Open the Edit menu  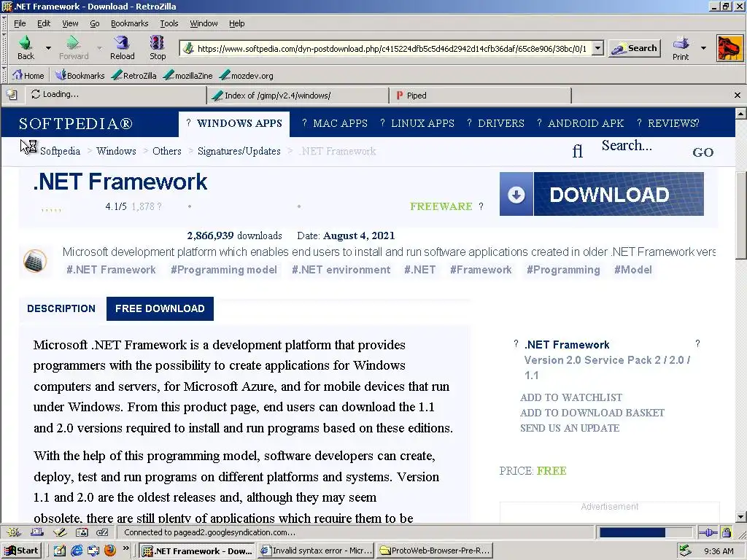point(43,23)
